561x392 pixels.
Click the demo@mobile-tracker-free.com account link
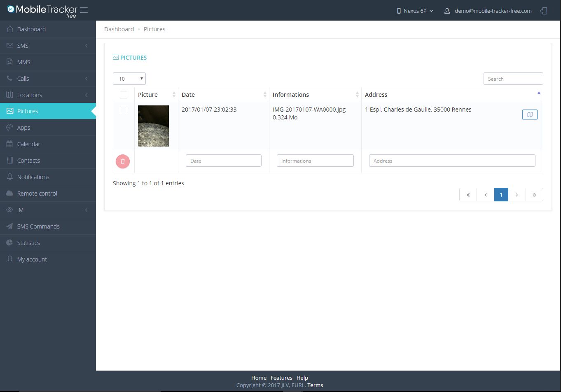[x=493, y=11]
